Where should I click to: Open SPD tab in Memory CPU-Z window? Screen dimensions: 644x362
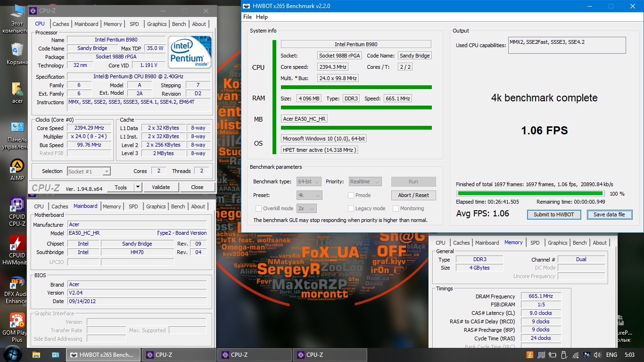[x=535, y=243]
